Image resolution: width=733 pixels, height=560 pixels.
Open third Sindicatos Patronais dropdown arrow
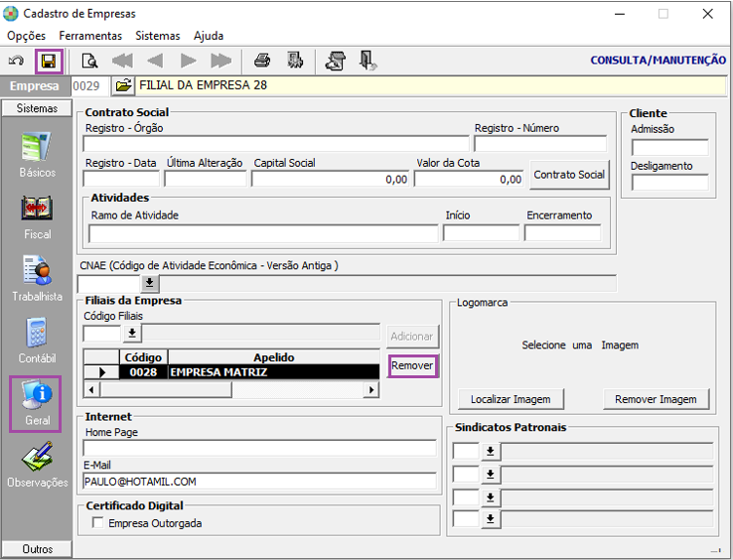(491, 497)
